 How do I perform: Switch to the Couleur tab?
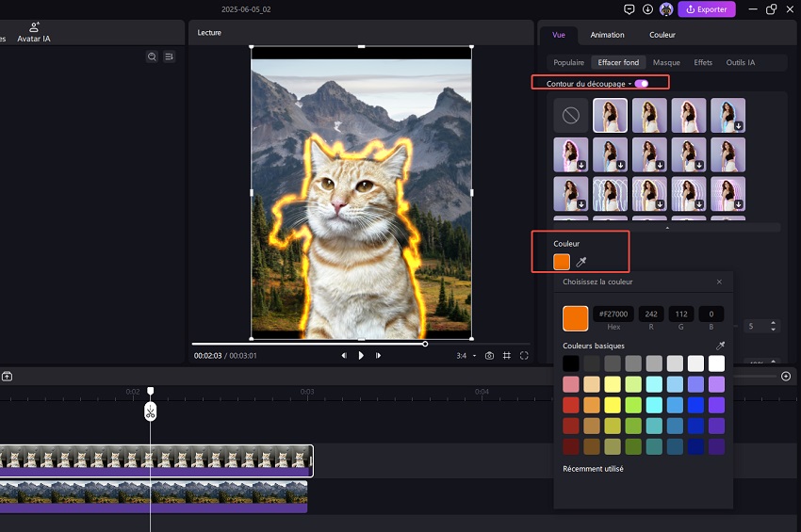point(662,35)
